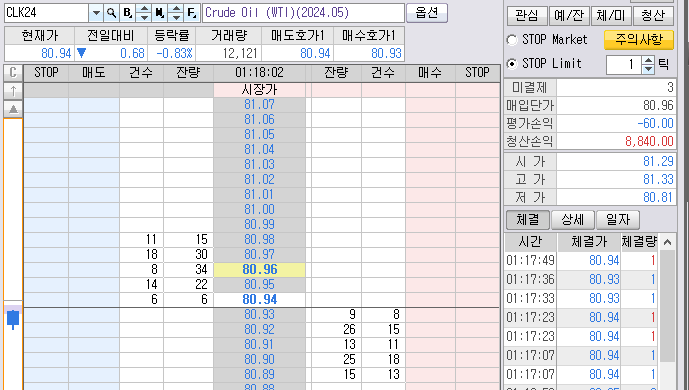Click the right STOP column header
Screen dimensions: 689x390
point(477,73)
